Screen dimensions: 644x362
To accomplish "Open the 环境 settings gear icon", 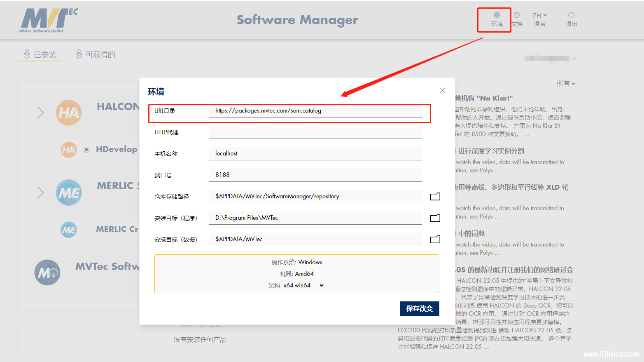I will (x=497, y=15).
